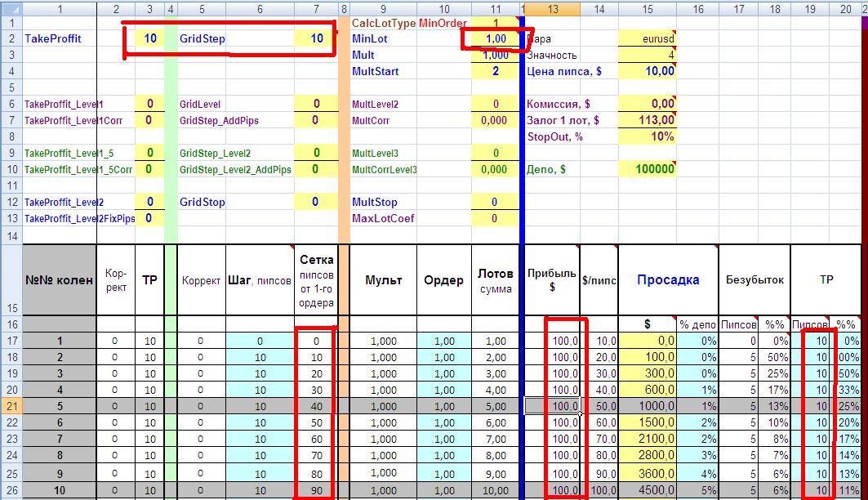The height and width of the screenshot is (500, 868).
Task: Click the MultStart value 2 cell
Action: 496,71
